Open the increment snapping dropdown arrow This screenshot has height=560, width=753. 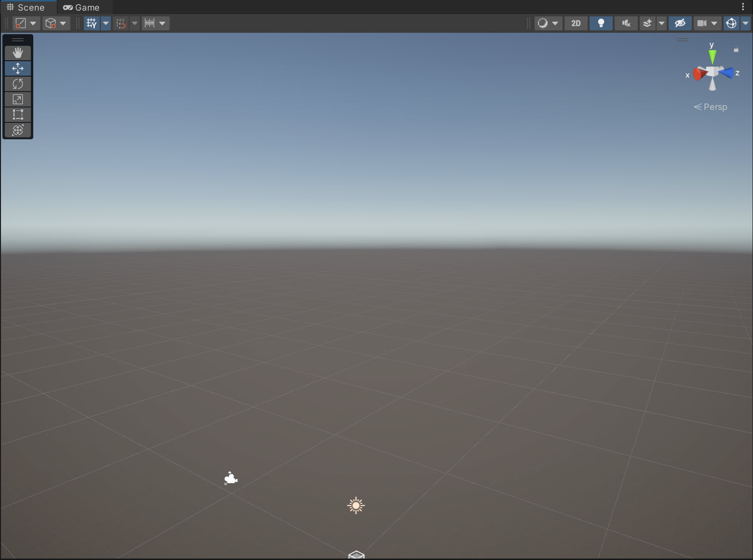162,23
